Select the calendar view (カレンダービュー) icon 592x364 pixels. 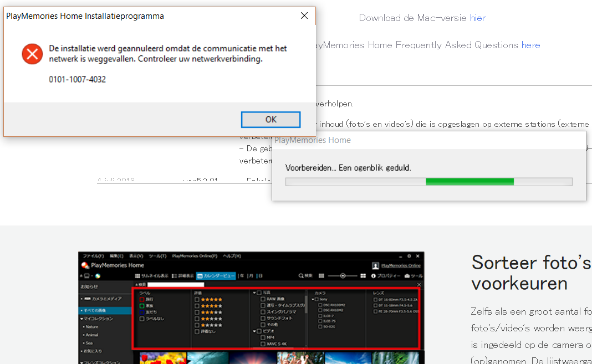200,275
